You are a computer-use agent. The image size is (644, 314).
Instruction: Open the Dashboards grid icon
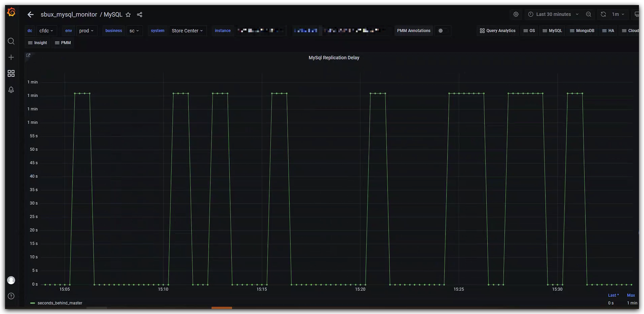(11, 73)
